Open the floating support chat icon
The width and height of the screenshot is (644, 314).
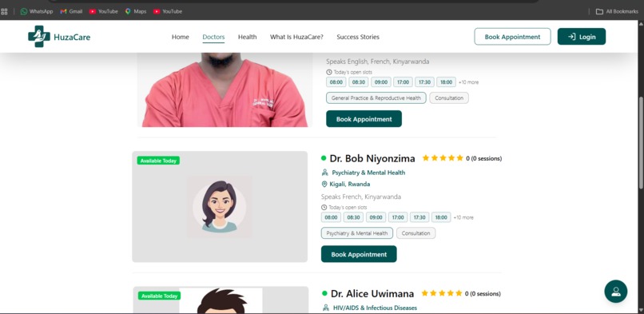tap(616, 292)
